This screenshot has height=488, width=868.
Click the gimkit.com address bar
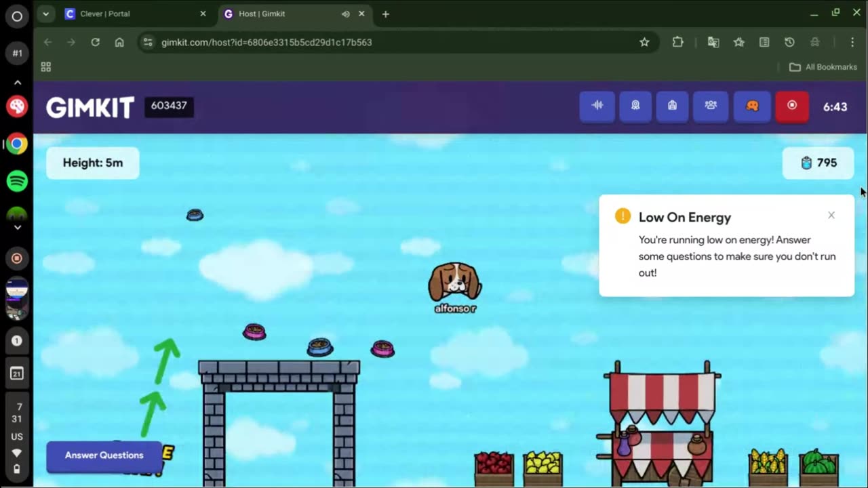(x=397, y=42)
